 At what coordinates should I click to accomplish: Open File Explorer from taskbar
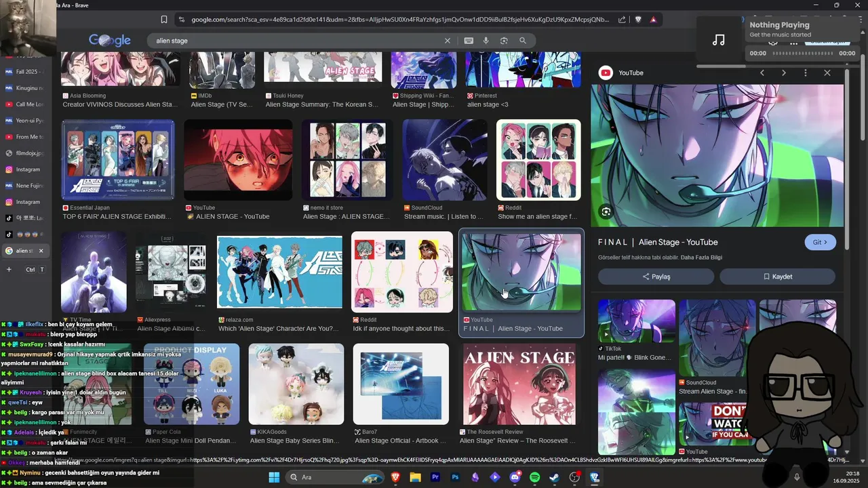(x=415, y=477)
